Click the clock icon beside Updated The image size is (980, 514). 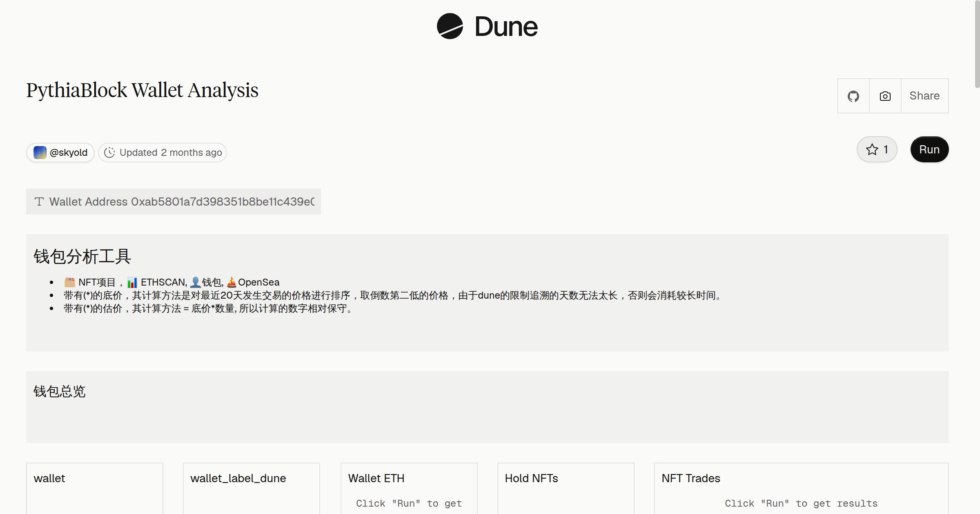point(109,153)
